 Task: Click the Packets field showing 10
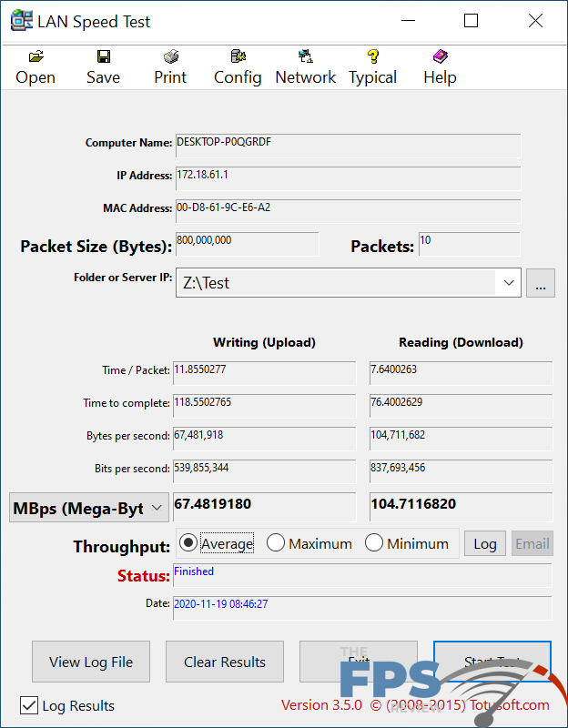pyautogui.click(x=469, y=244)
